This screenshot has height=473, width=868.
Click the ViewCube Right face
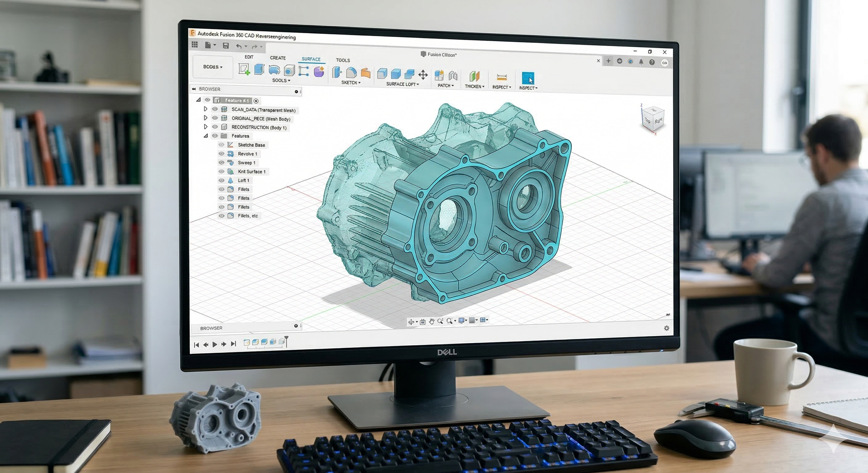tap(658, 121)
